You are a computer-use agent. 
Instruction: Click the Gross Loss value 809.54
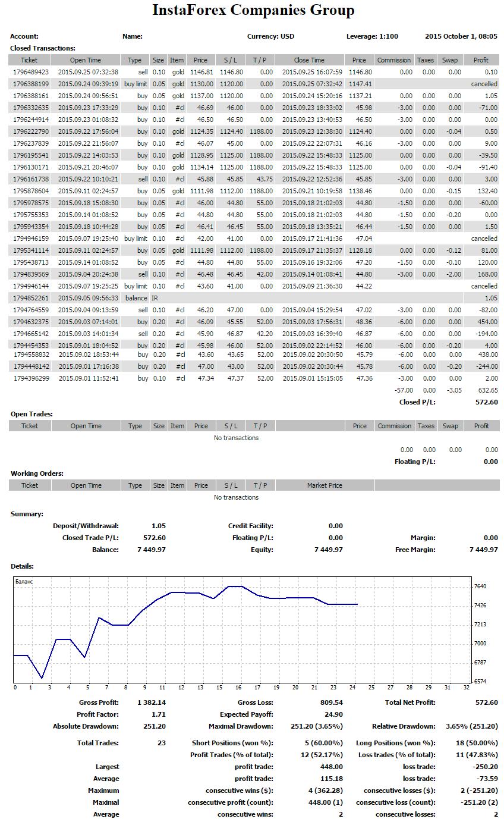[332, 702]
